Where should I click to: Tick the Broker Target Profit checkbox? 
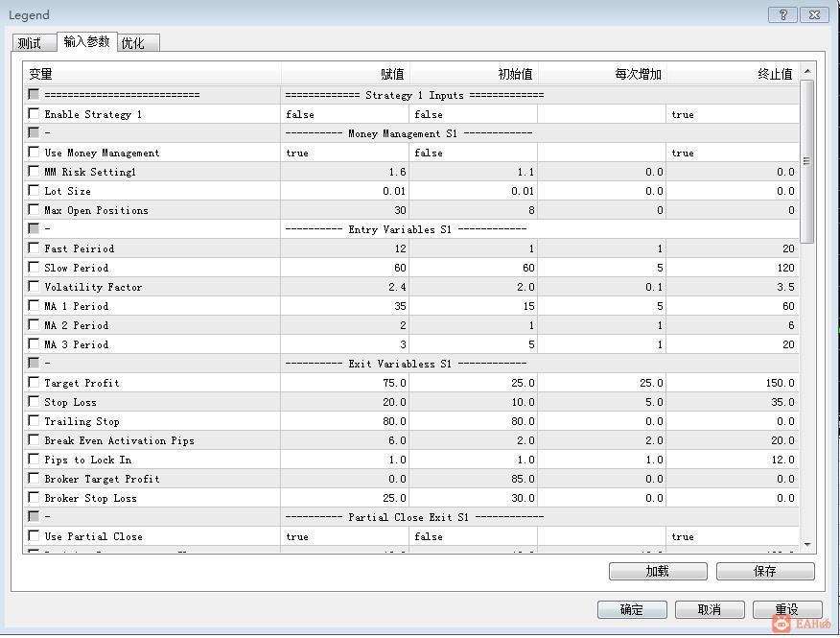(x=34, y=478)
